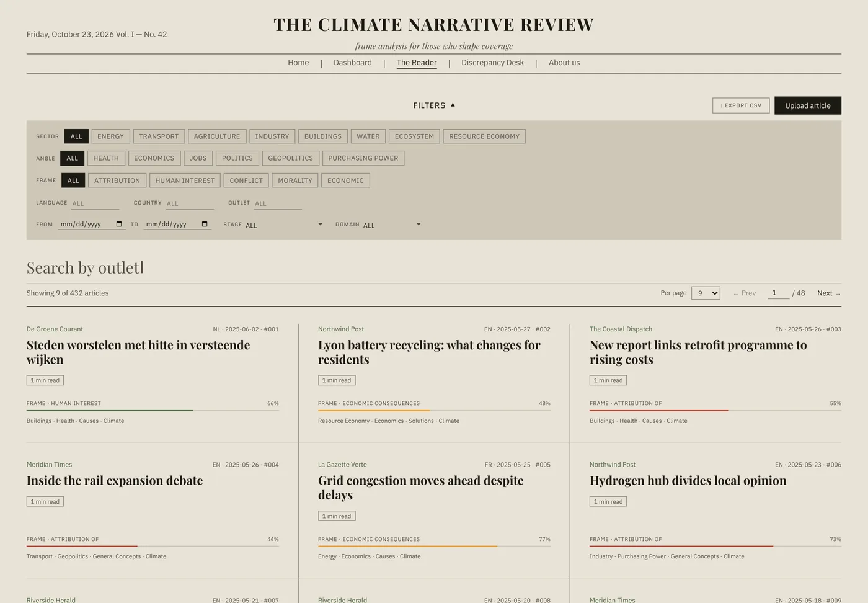Open the Per page selector
The width and height of the screenshot is (868, 603).
[x=706, y=293]
